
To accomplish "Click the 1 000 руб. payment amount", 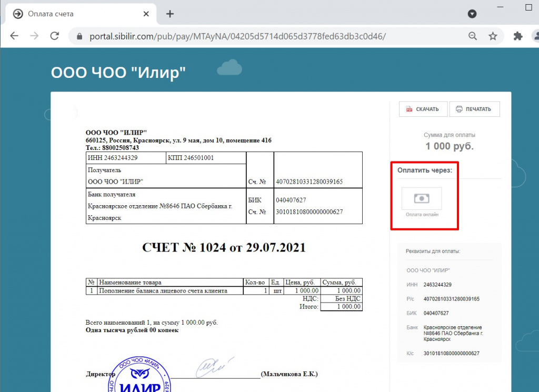I will [x=450, y=146].
